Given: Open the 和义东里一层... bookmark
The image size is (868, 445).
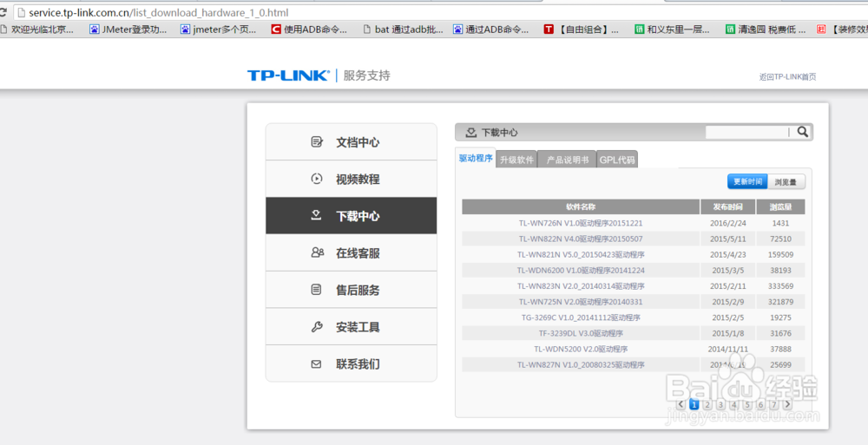Looking at the screenshot, I should pos(672,29).
